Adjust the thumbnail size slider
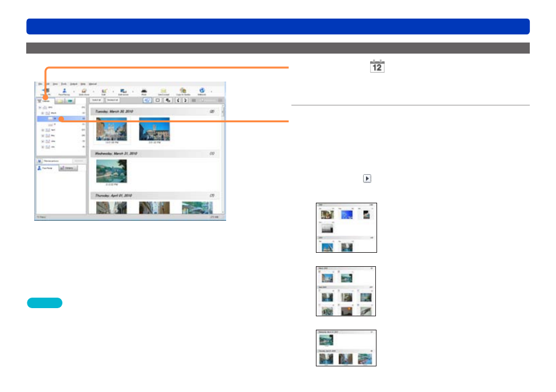 207,100
